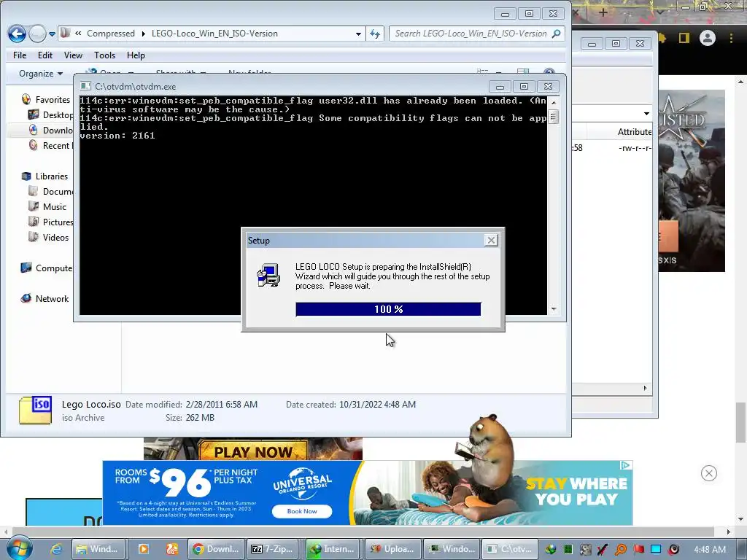The image size is (747, 560).
Task: Click the taskbar clock showing 4:48 AM
Action: 710,549
